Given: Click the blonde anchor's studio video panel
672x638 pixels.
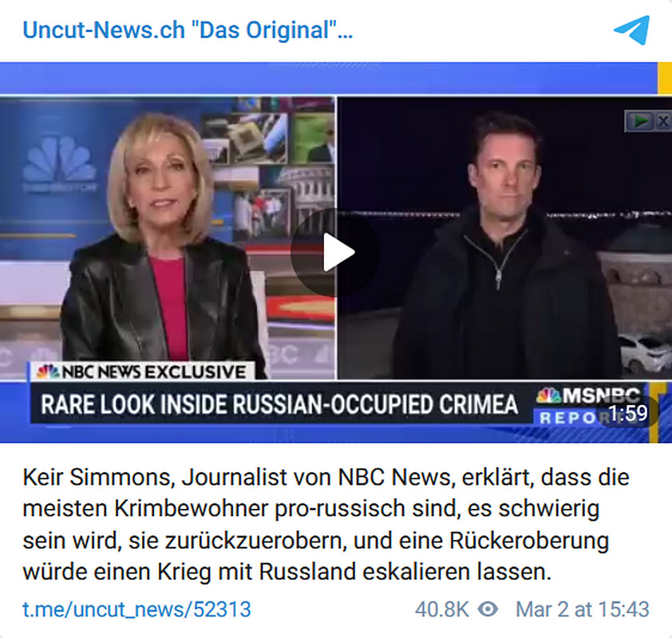Looking at the screenshot, I should (x=168, y=238).
